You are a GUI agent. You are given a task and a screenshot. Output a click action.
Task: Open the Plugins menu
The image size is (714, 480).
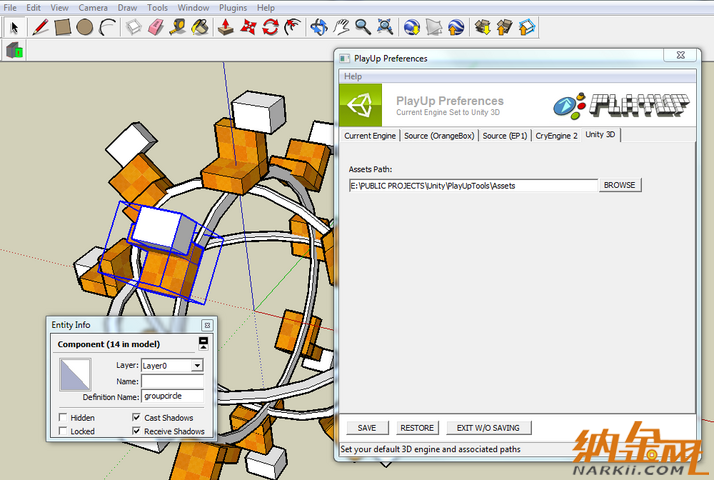coord(233,8)
